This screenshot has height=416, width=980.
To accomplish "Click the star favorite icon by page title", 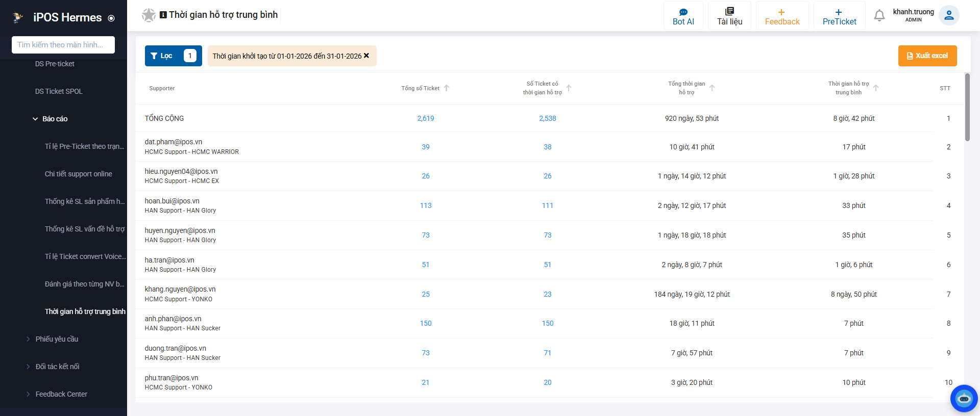I will [x=149, y=15].
